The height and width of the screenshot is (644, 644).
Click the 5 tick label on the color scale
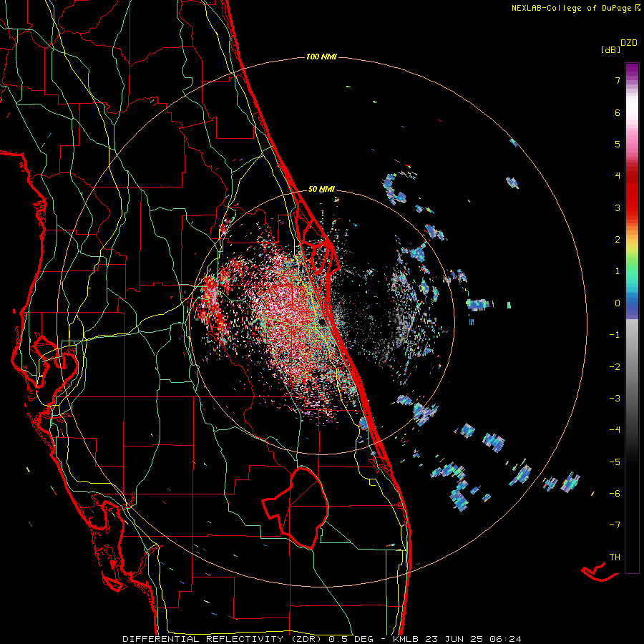[x=618, y=144]
